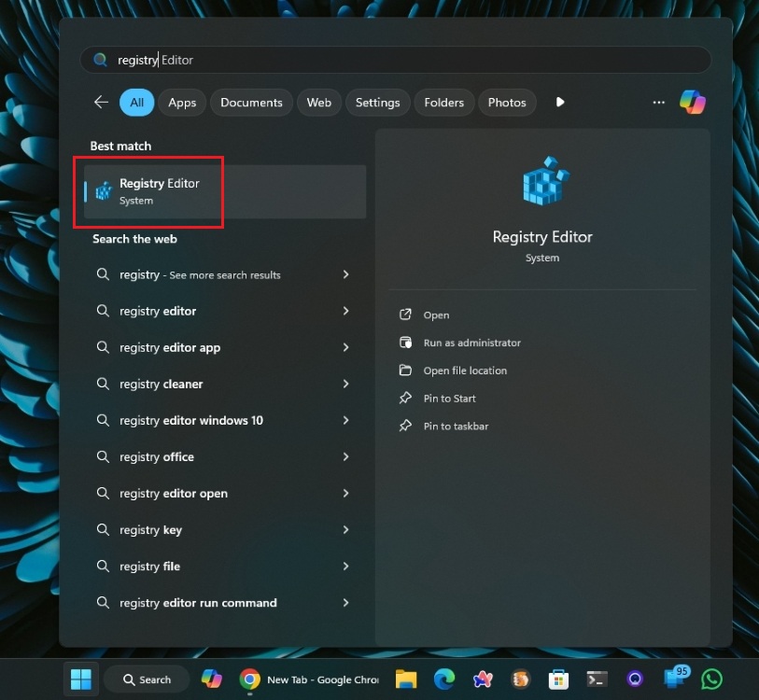Open Copilot from the taskbar
Viewport: 759px width, 700px height.
pyautogui.click(x=212, y=679)
